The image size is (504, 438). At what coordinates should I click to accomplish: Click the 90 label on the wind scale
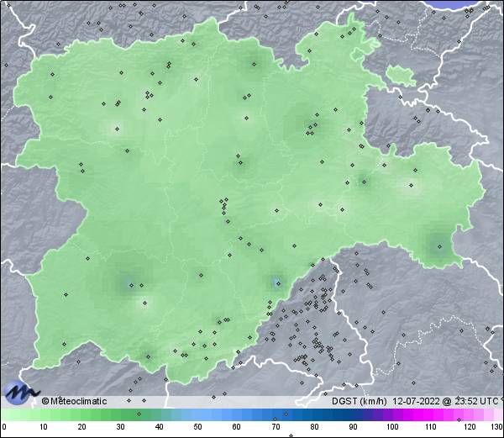[x=353, y=427]
